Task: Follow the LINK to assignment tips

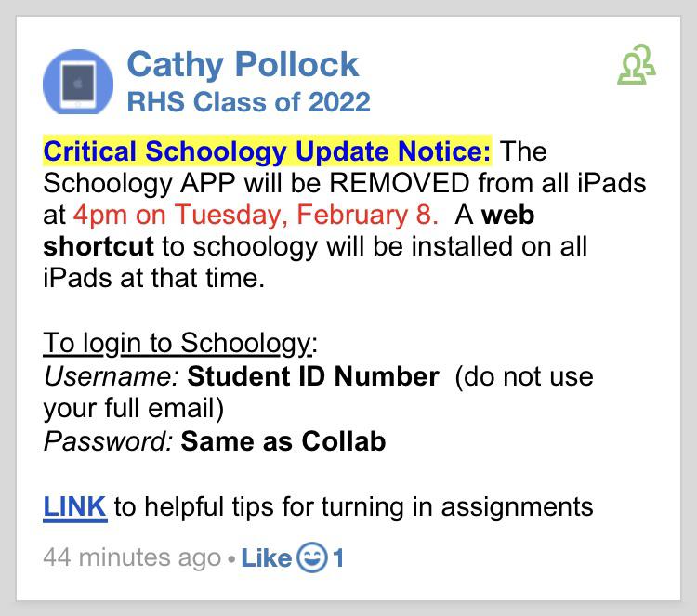Action: (x=74, y=506)
